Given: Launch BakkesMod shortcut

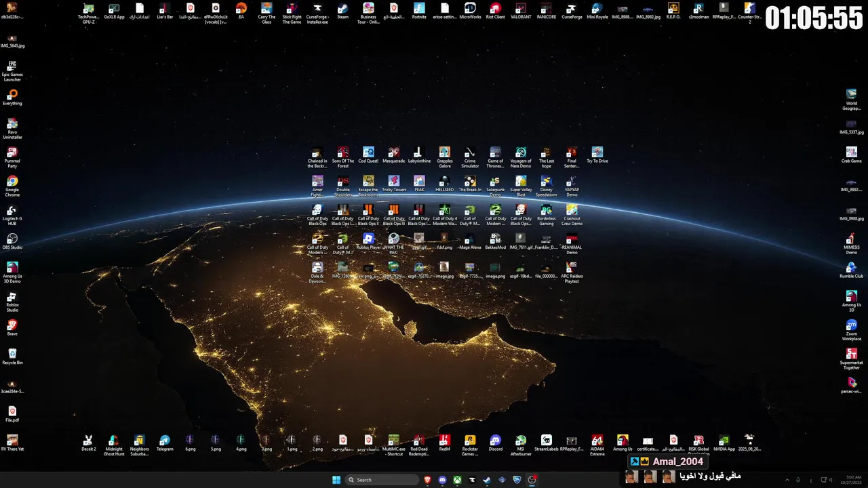Looking at the screenshot, I should 496,241.
